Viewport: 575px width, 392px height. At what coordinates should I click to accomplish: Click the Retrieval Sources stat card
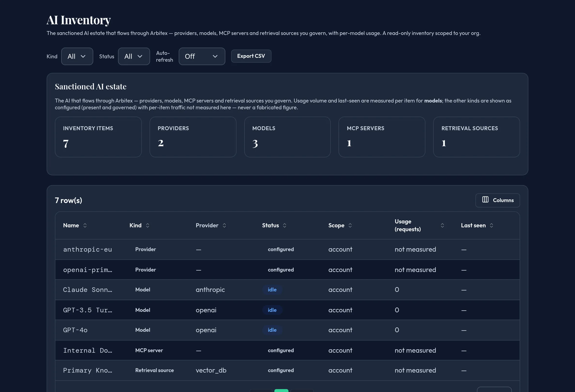[x=476, y=137]
